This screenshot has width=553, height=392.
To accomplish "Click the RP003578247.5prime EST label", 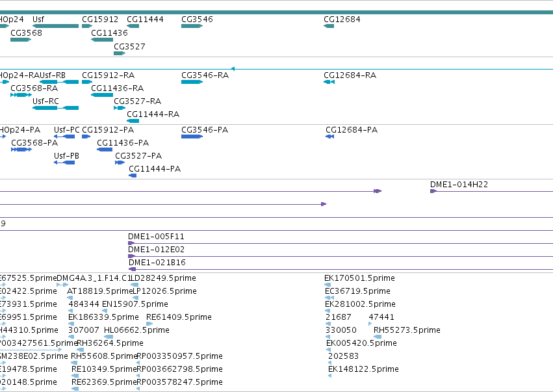I will [x=179, y=382].
